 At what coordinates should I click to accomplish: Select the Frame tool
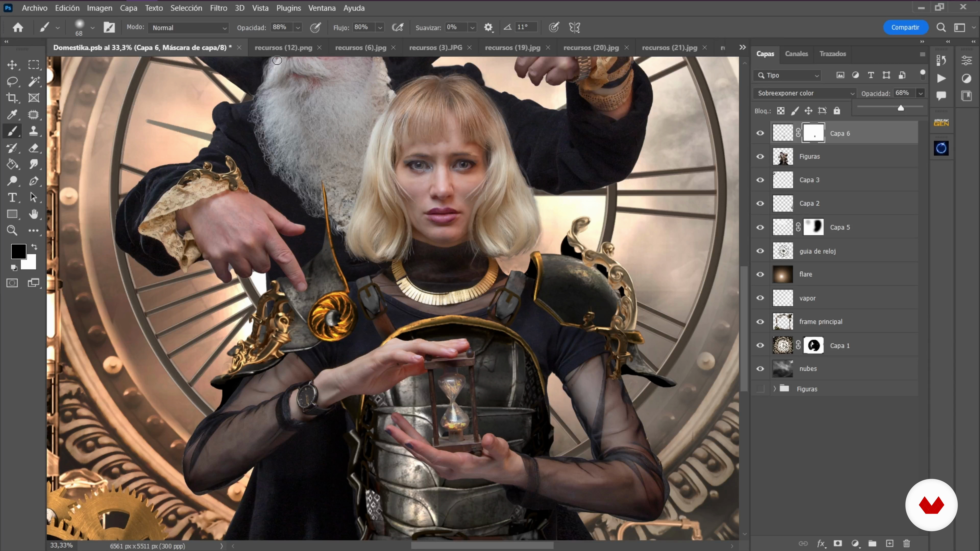point(34,98)
